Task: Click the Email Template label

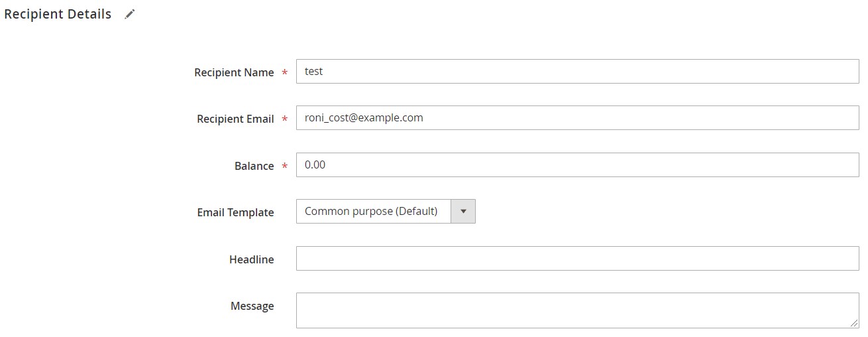Action: coord(235,213)
